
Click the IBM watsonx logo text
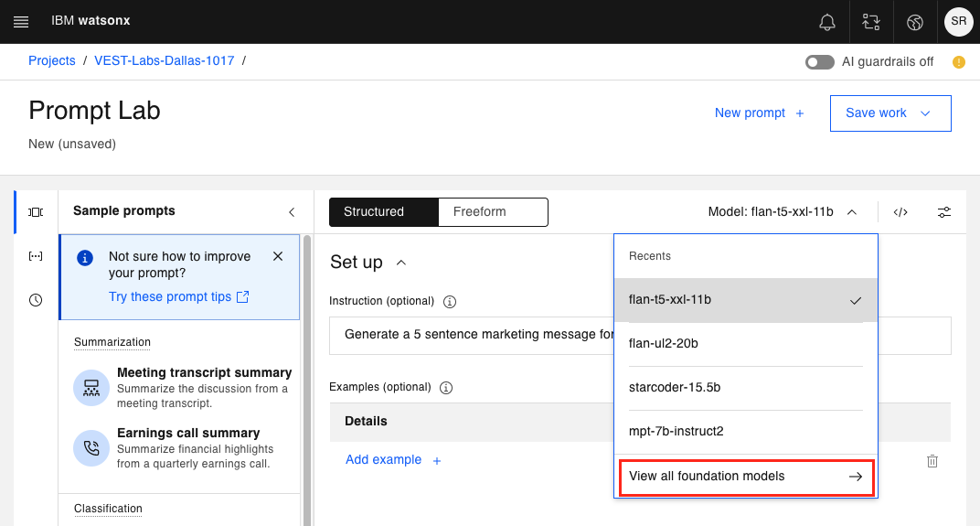pyautogui.click(x=91, y=21)
